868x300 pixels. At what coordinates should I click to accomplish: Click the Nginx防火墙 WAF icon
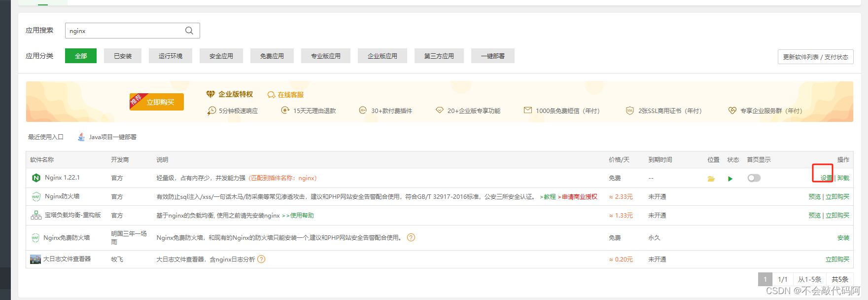(36, 197)
